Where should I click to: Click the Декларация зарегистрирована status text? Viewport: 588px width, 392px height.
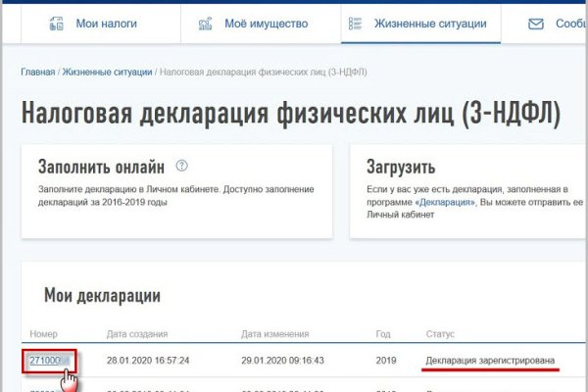point(490,361)
